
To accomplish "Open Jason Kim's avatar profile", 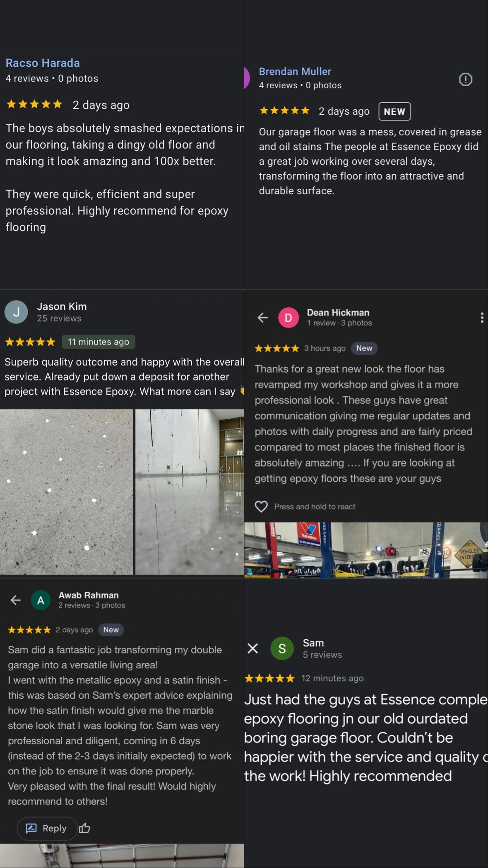I will click(16, 312).
